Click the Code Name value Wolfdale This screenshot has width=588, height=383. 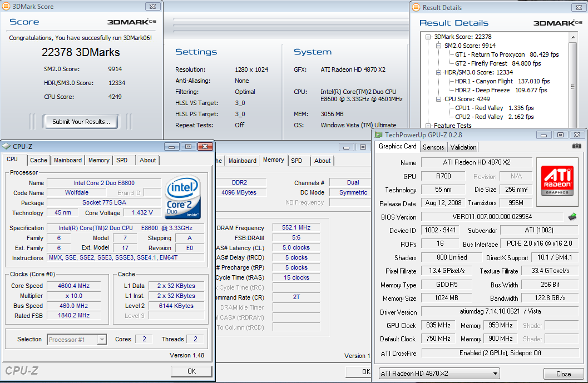click(77, 193)
